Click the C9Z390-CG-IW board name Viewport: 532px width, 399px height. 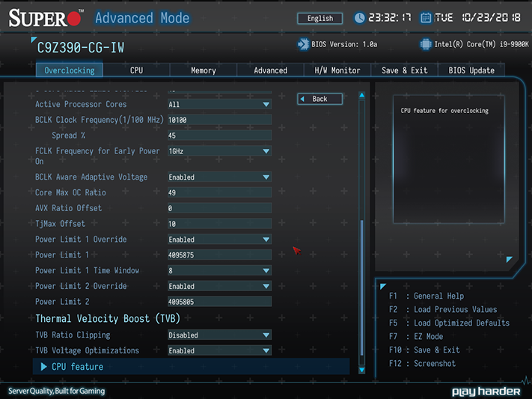click(x=80, y=48)
